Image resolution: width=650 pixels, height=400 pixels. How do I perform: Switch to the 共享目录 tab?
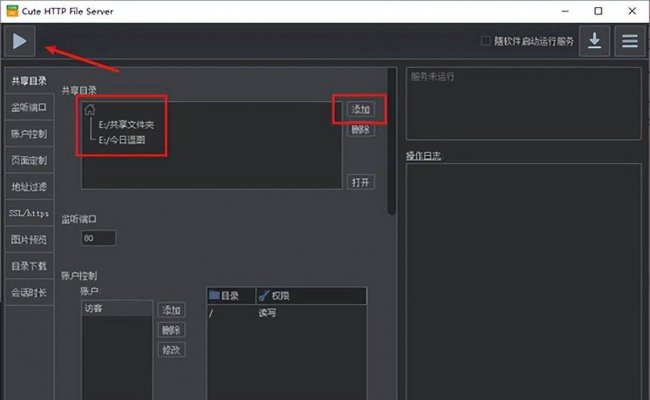click(x=29, y=81)
